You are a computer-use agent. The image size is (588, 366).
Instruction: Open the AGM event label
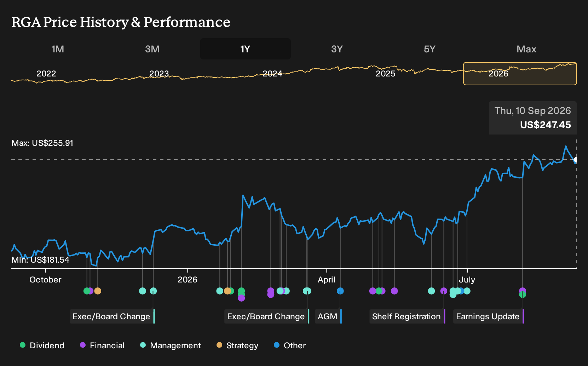click(x=328, y=316)
